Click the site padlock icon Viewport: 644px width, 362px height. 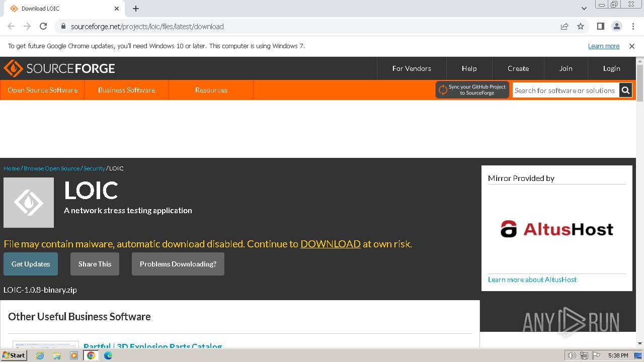63,26
